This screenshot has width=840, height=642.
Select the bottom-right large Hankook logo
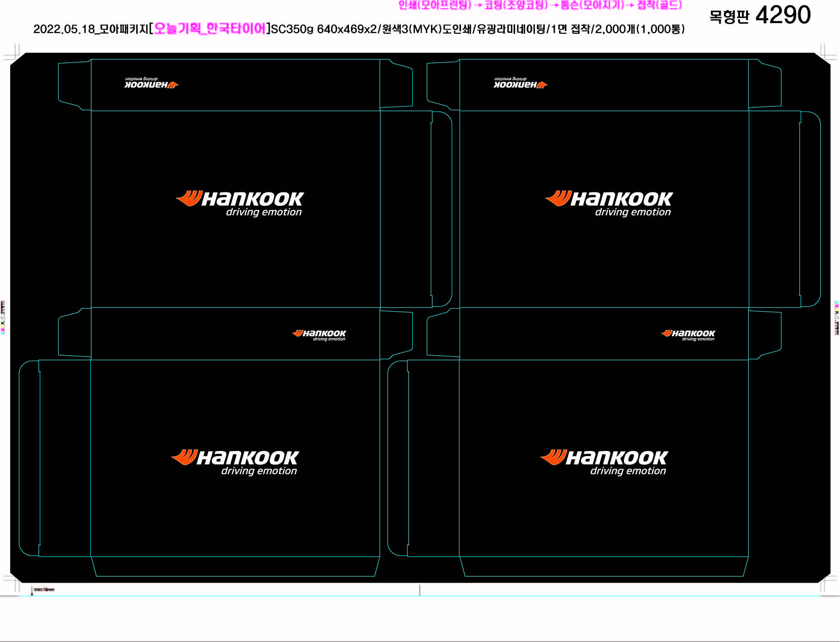[604, 462]
